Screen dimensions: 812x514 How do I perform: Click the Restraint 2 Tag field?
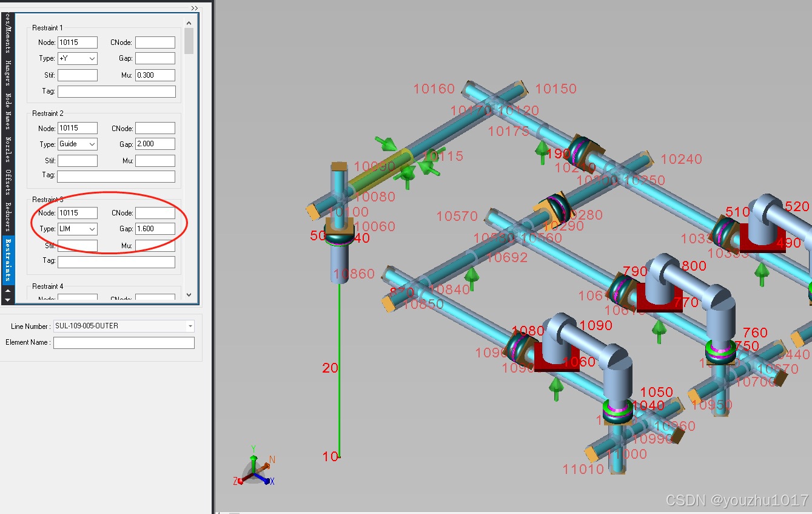tap(116, 177)
